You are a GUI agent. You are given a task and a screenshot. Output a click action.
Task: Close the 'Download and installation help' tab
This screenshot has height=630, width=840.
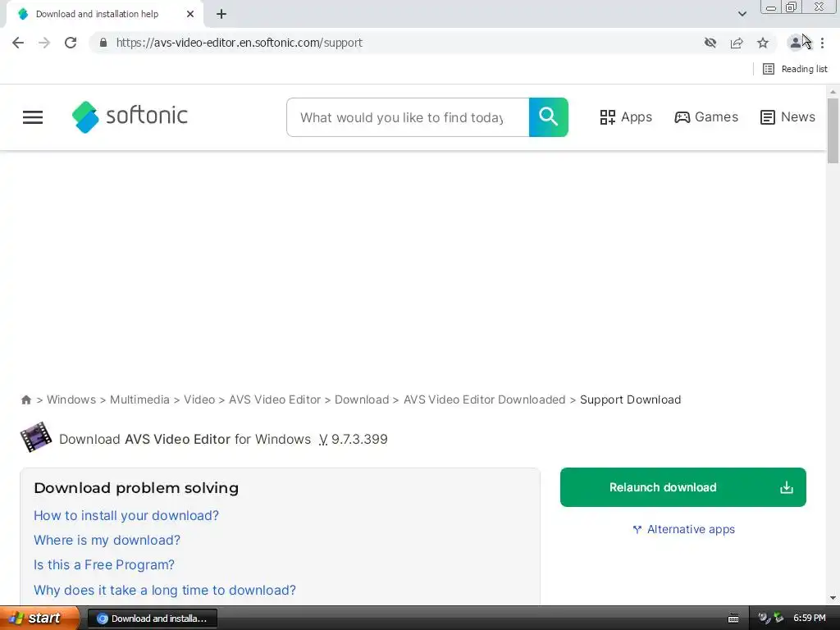click(x=190, y=15)
